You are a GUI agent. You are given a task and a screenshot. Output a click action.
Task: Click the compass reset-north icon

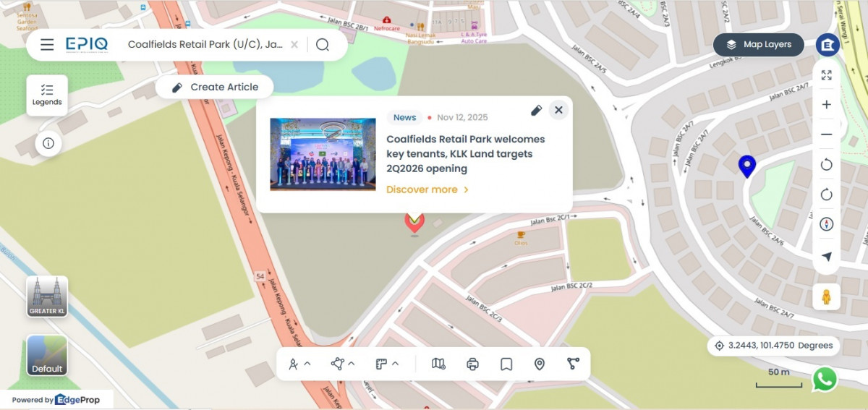(x=826, y=224)
